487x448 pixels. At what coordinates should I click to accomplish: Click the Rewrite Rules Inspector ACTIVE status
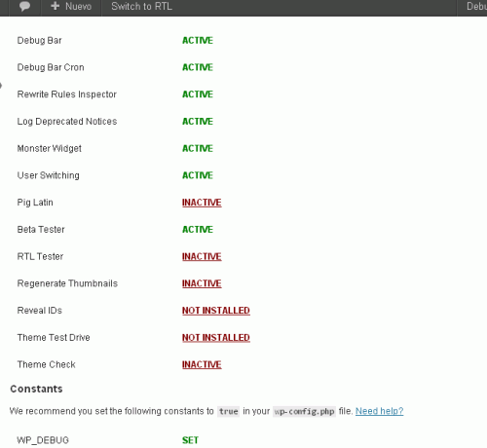pyautogui.click(x=198, y=94)
